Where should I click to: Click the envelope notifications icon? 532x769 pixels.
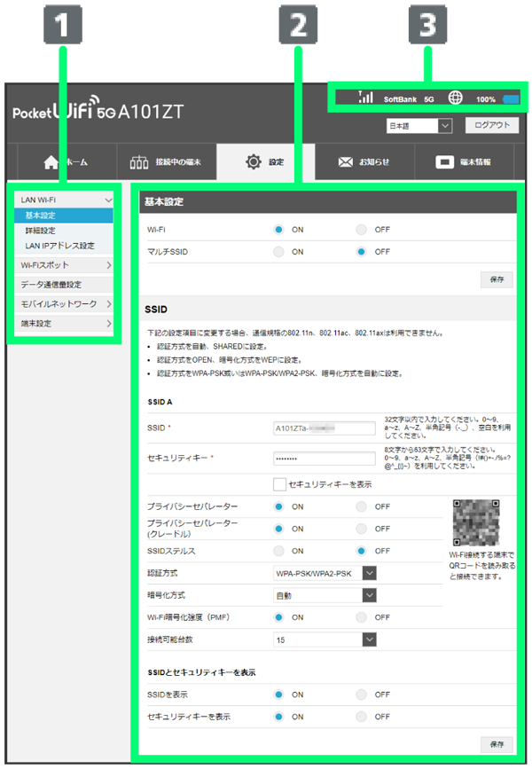345,162
